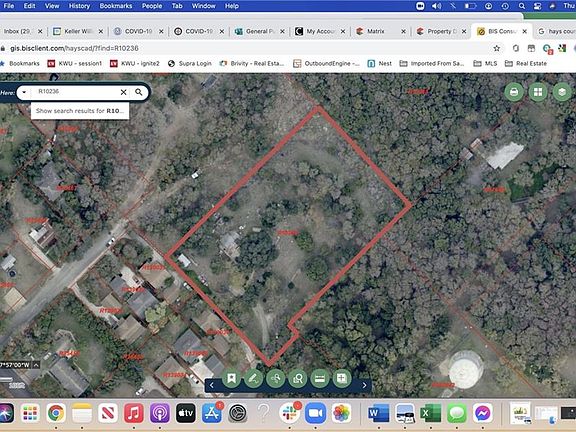
Task: Open the OutboundEngine bookmark
Action: (326, 64)
